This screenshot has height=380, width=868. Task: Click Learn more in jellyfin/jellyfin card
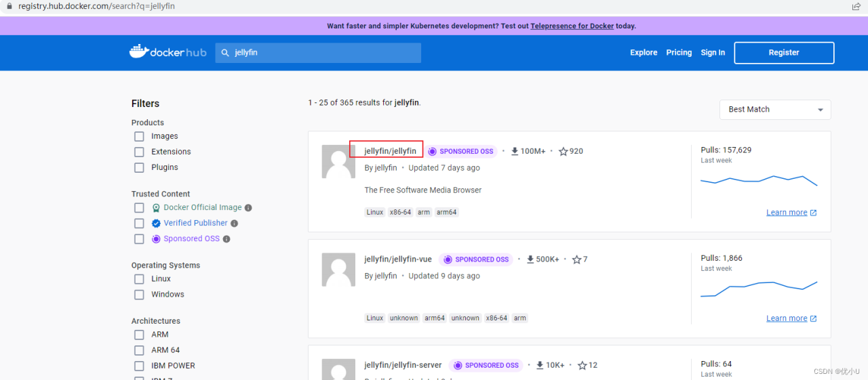787,213
